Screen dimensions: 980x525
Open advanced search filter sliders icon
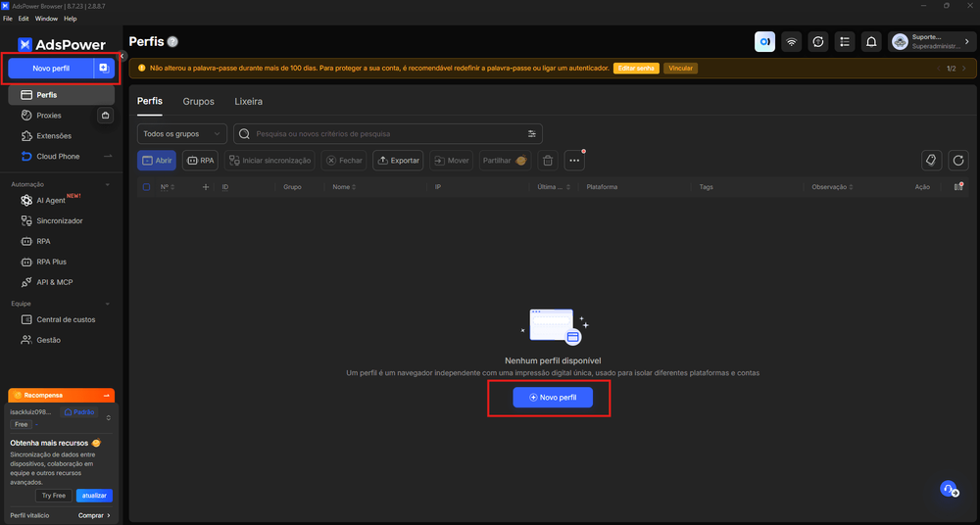[532, 134]
